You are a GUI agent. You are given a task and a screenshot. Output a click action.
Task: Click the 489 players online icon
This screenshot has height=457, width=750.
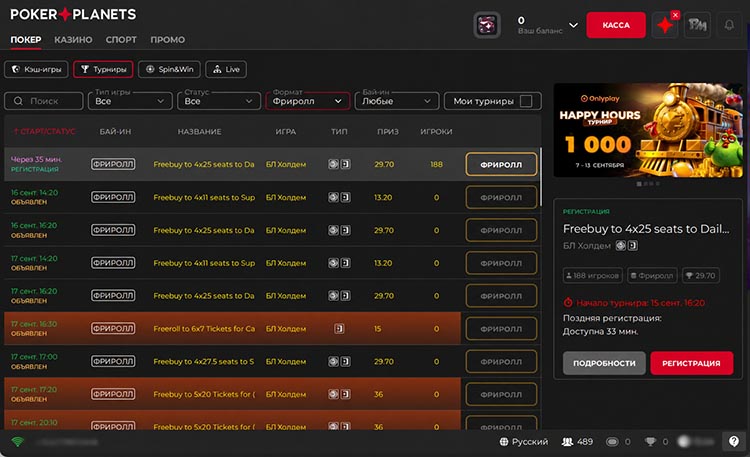pos(567,442)
